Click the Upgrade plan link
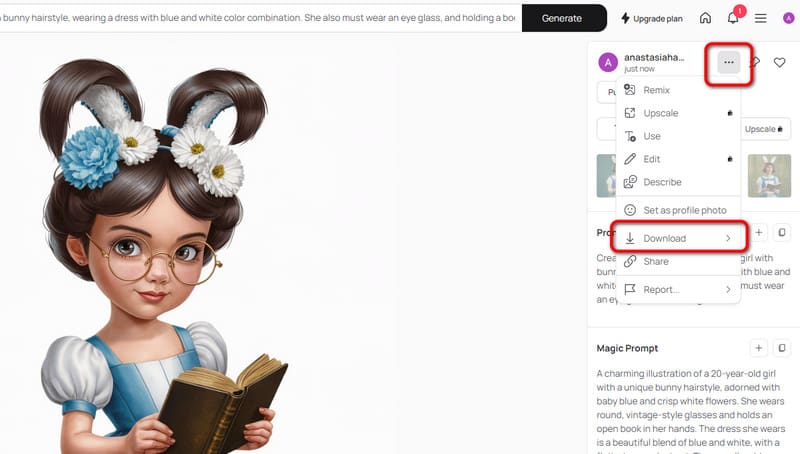The height and width of the screenshot is (454, 800). [x=652, y=18]
